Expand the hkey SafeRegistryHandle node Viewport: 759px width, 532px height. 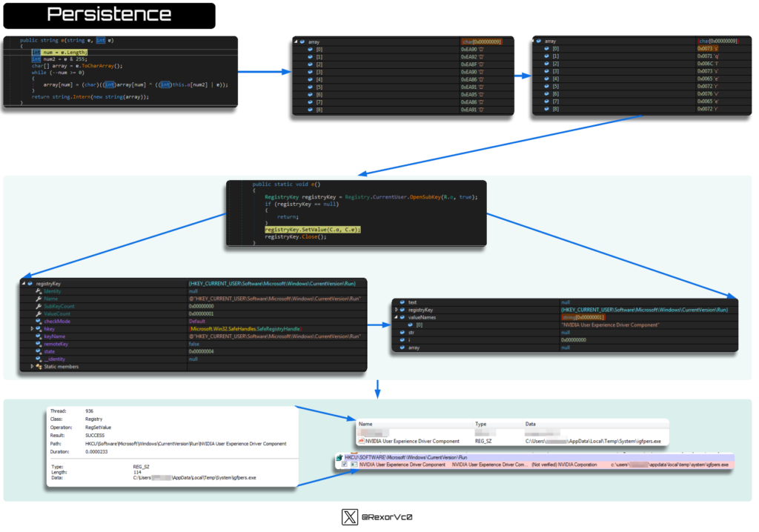click(x=31, y=328)
